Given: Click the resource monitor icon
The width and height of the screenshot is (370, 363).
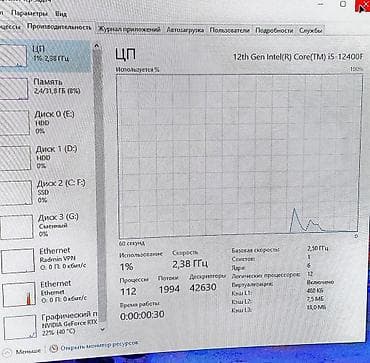Looking at the screenshot, I should (x=54, y=349).
